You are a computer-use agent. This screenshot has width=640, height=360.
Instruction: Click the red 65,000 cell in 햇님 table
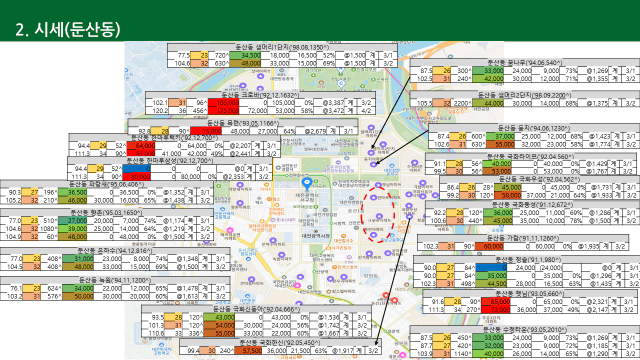[495, 302]
